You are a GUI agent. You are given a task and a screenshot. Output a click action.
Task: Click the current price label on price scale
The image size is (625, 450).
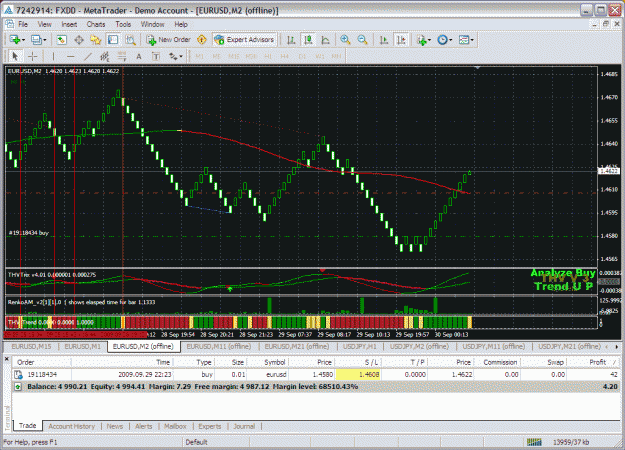point(609,171)
